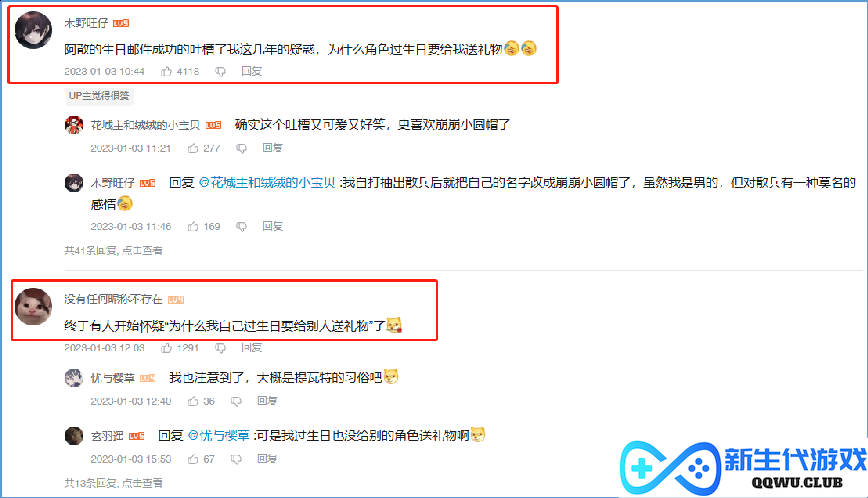The image size is (868, 498).
Task: Open the @忧与樱草 mention link
Action: (x=219, y=435)
